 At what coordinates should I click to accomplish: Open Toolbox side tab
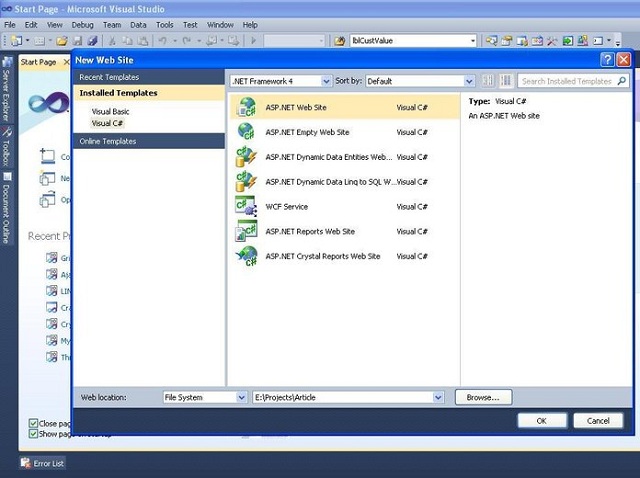click(7, 146)
